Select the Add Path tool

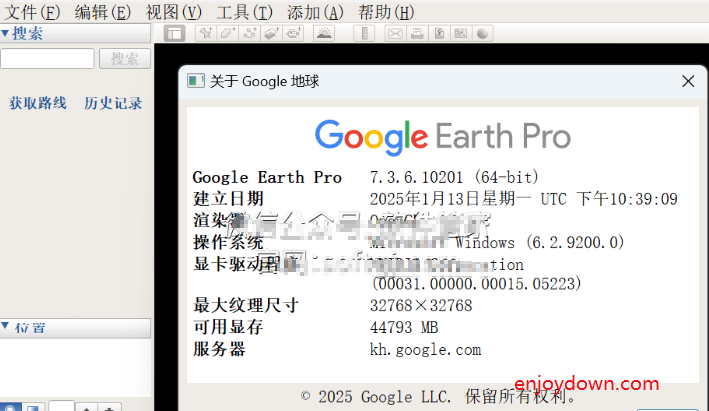pyautogui.click(x=250, y=33)
